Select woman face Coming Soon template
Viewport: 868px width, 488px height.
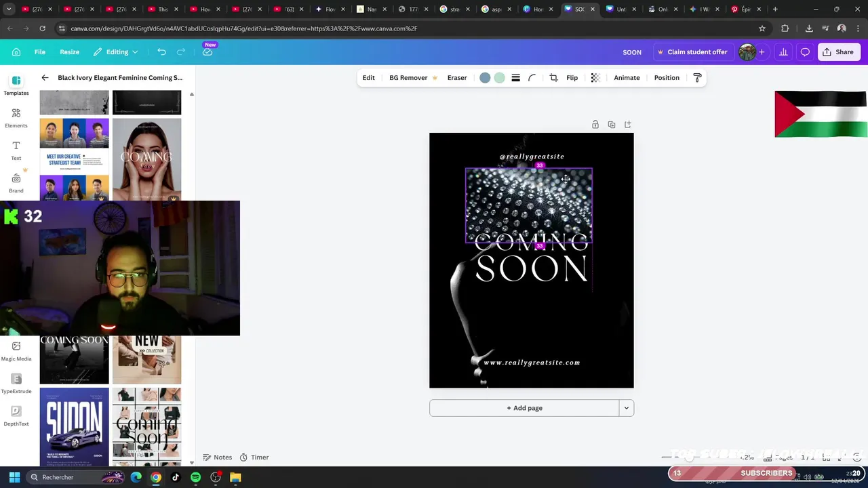146,160
